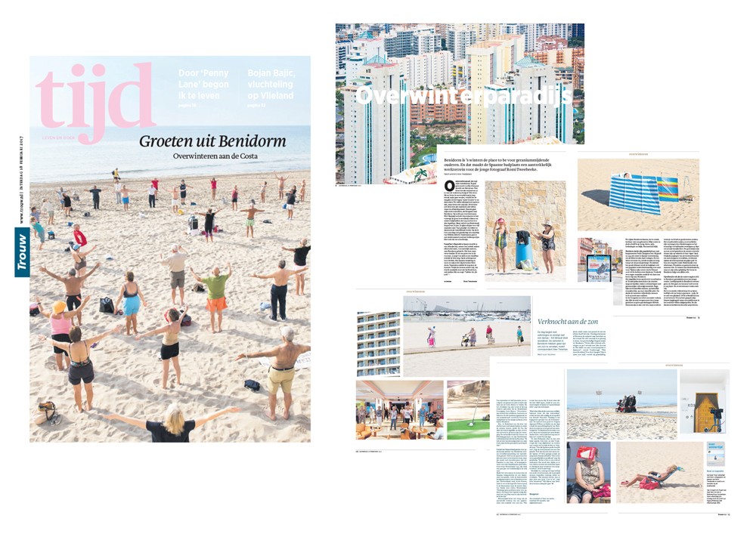Click the 'Overwinterparadijs' headline on skyline photo

tap(463, 97)
